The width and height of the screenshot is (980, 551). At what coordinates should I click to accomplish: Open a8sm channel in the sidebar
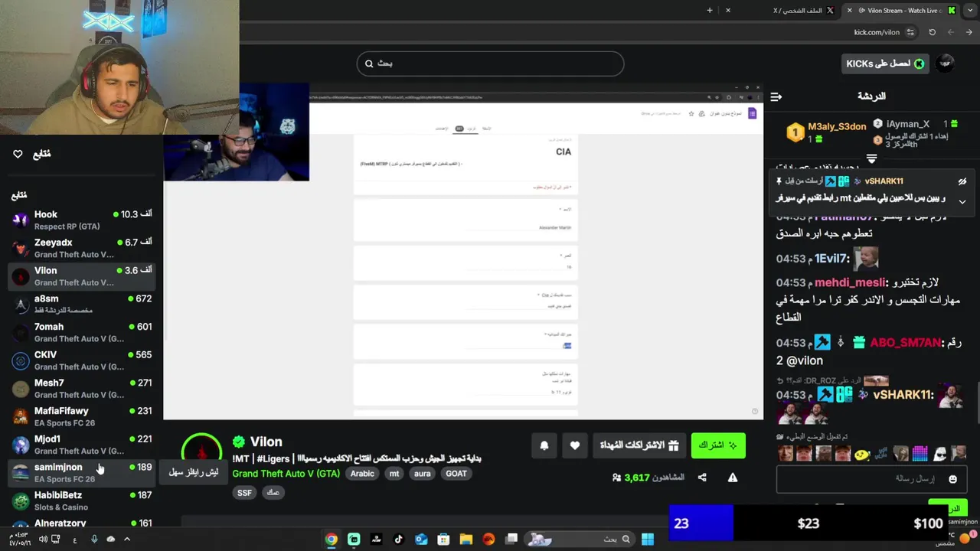click(x=81, y=305)
